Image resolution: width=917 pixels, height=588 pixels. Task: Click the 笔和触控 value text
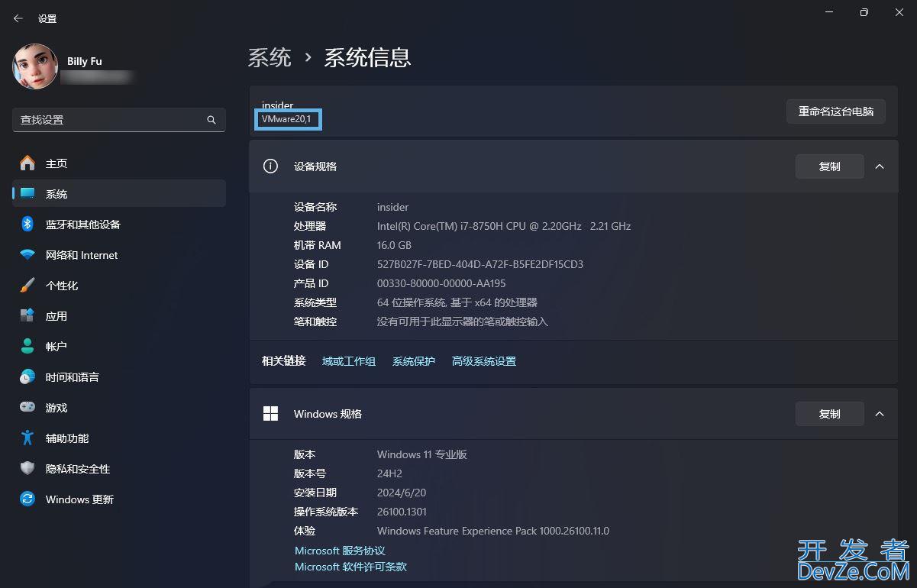[x=463, y=321]
